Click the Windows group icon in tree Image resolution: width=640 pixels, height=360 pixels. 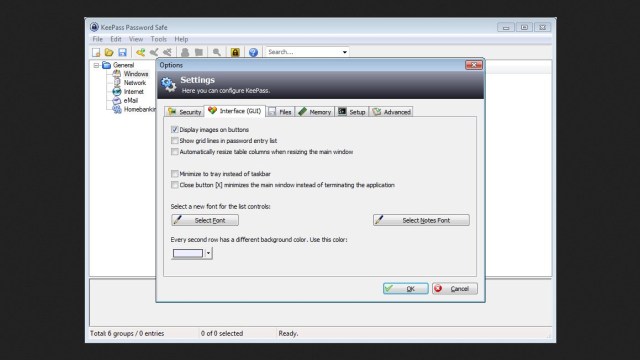point(117,74)
